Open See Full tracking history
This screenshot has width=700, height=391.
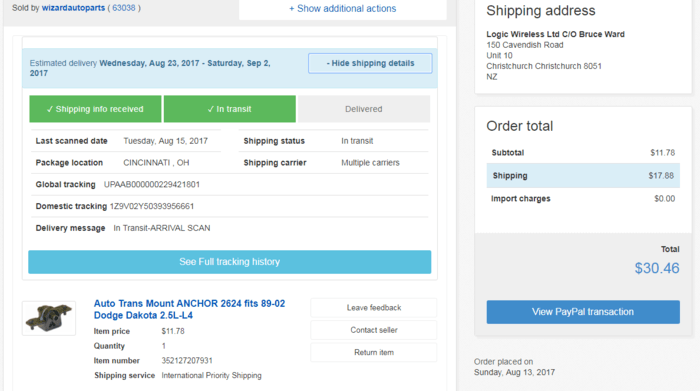229,262
